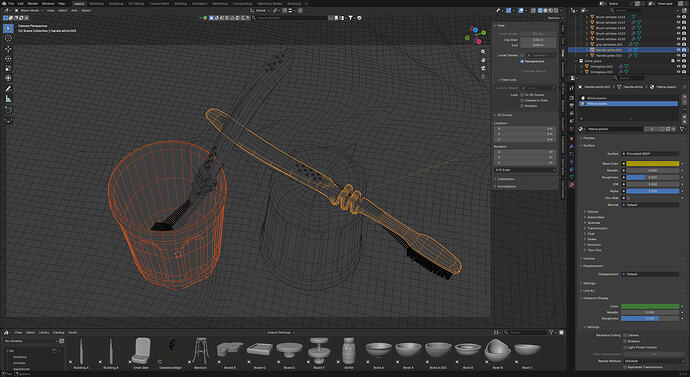
Task: Click the green Viewport Display Color swatch
Action: (650, 306)
